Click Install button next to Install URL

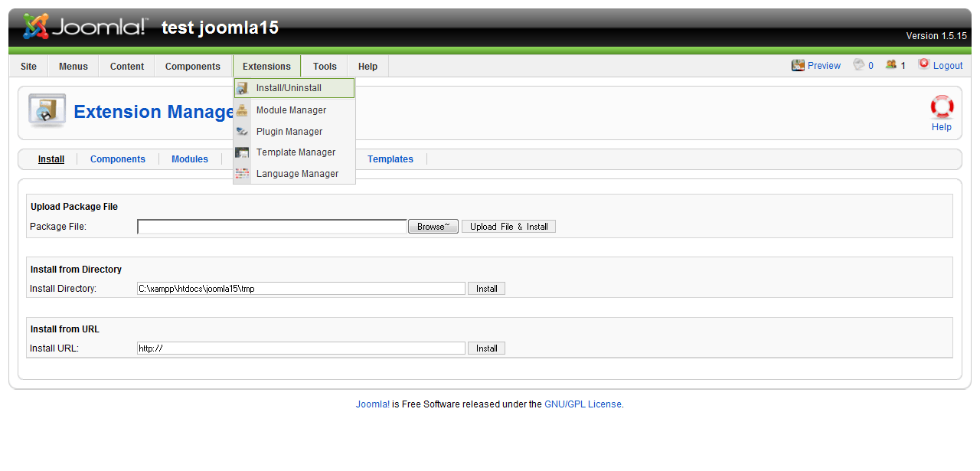tap(486, 348)
